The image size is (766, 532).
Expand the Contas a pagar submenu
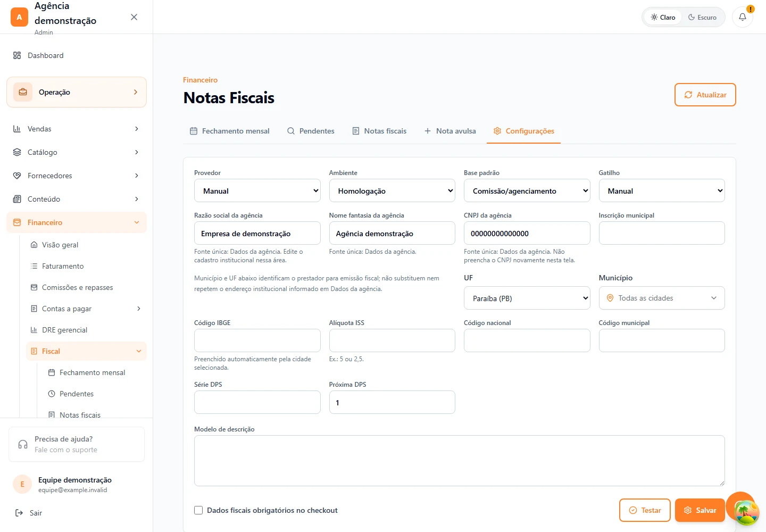[x=139, y=309]
